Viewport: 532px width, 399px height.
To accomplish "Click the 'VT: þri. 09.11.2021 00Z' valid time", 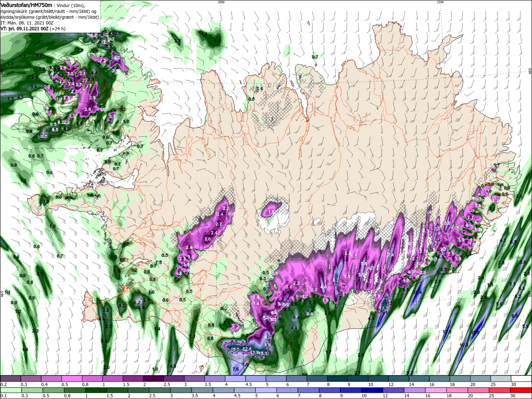I will 25,29.
